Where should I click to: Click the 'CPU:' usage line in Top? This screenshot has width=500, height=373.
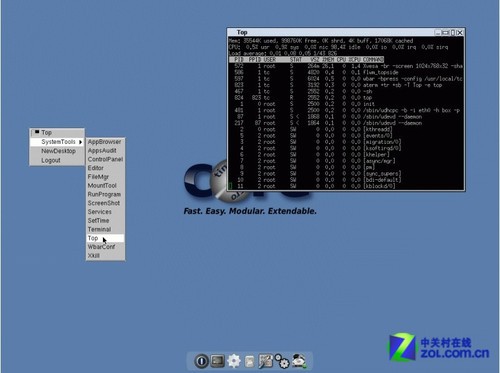pos(338,47)
